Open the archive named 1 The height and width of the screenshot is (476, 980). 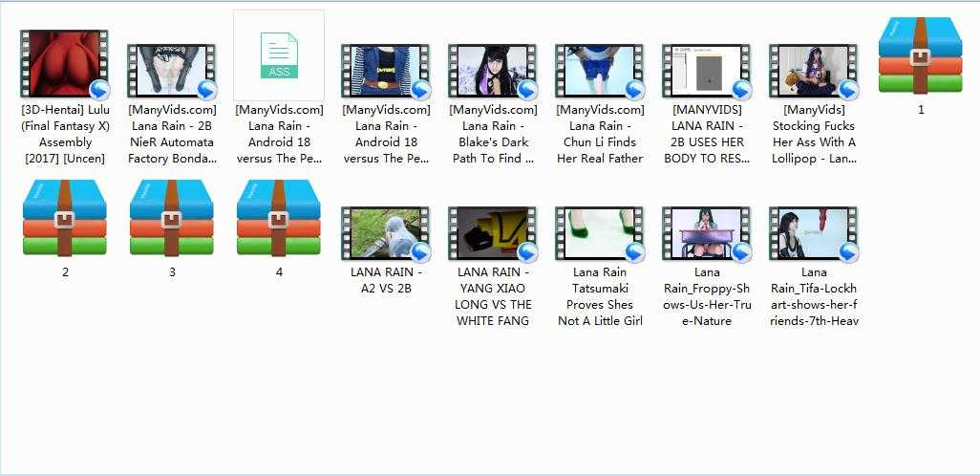click(x=920, y=55)
